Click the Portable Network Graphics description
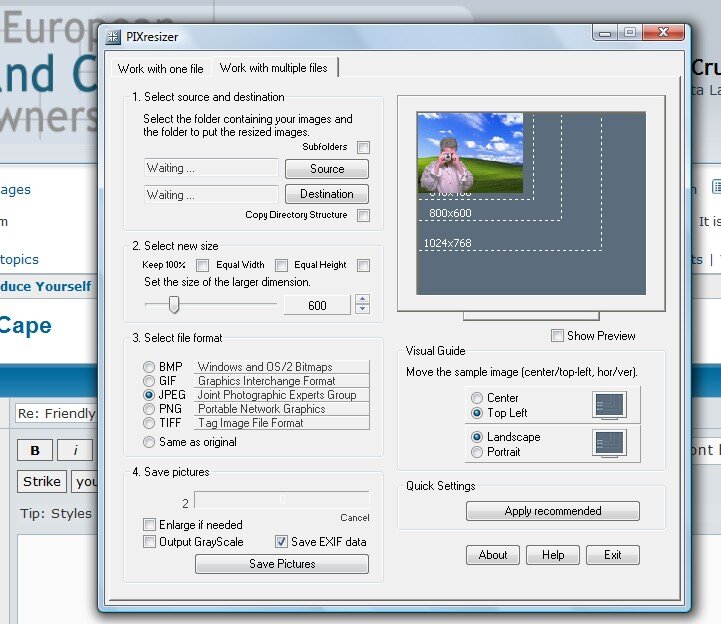This screenshot has width=721, height=624. click(281, 409)
